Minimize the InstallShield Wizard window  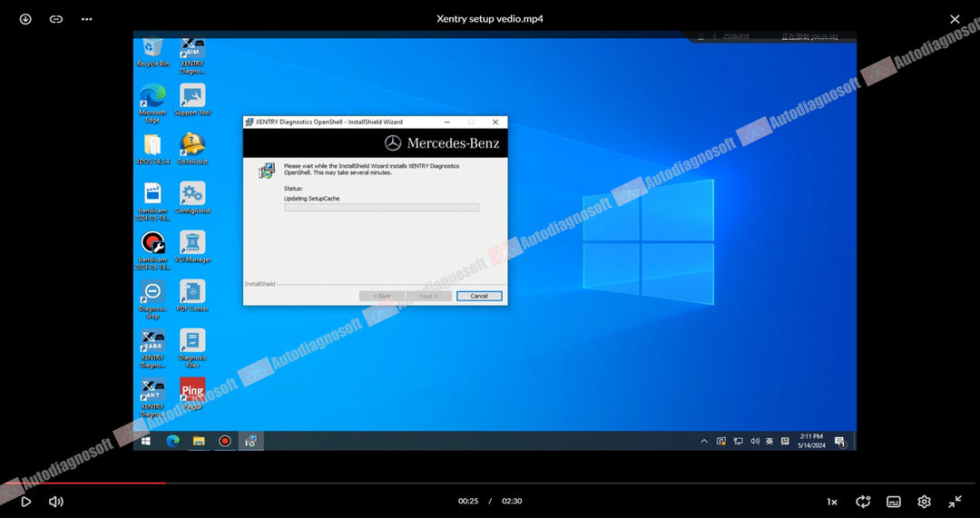point(447,122)
